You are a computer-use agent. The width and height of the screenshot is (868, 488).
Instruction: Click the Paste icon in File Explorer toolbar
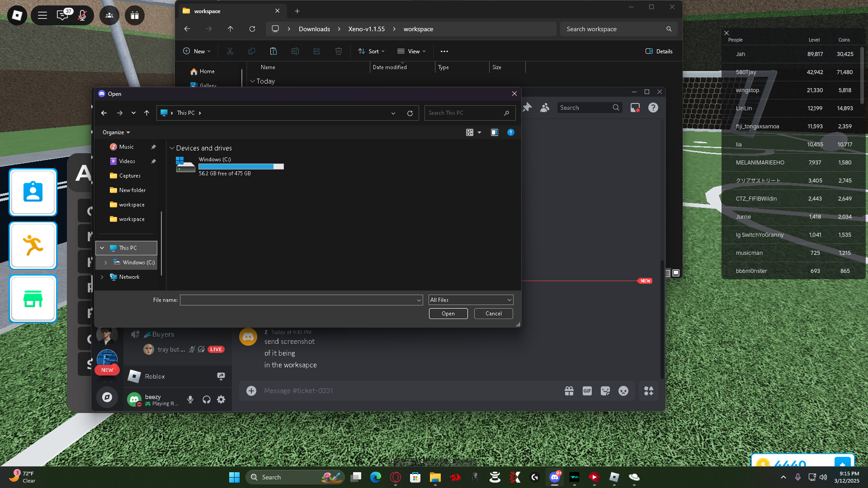274,51
